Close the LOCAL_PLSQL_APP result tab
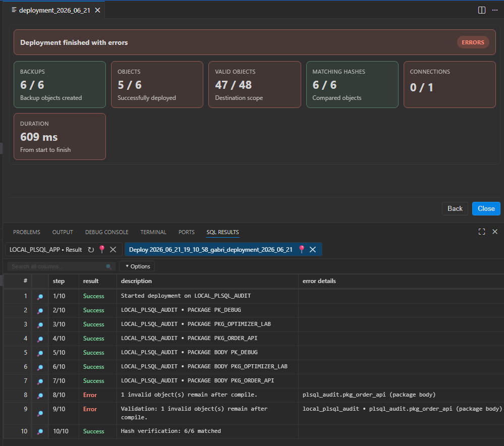This screenshot has width=504, height=446. [113, 250]
